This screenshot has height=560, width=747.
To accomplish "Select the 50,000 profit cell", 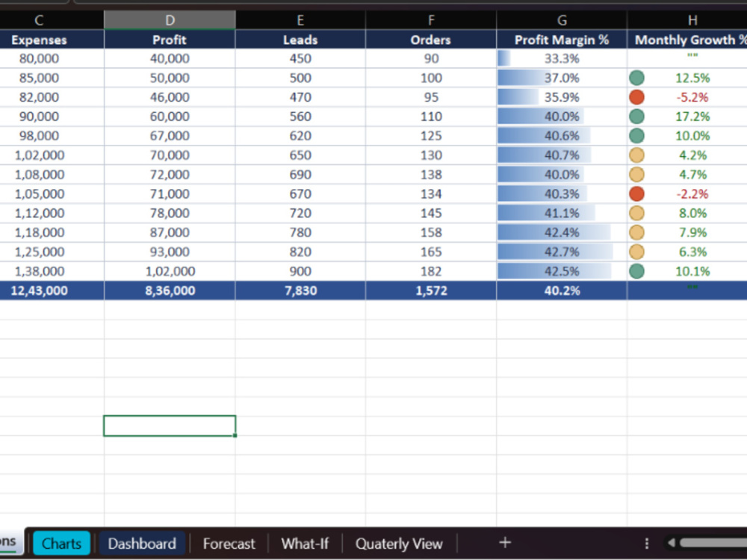I will coord(170,78).
